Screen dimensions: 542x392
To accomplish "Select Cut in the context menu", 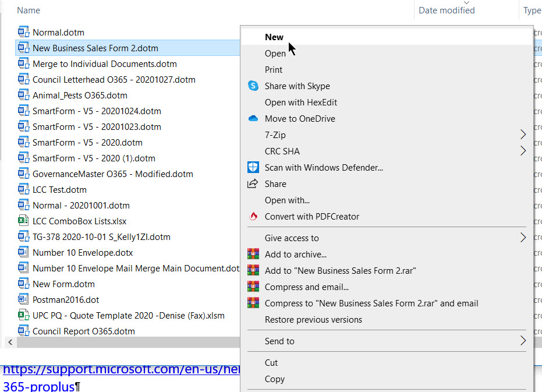I will point(387,363).
